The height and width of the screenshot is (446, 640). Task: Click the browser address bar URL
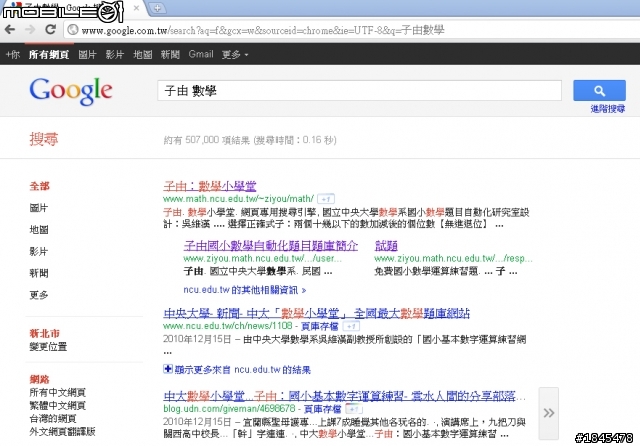(x=262, y=30)
